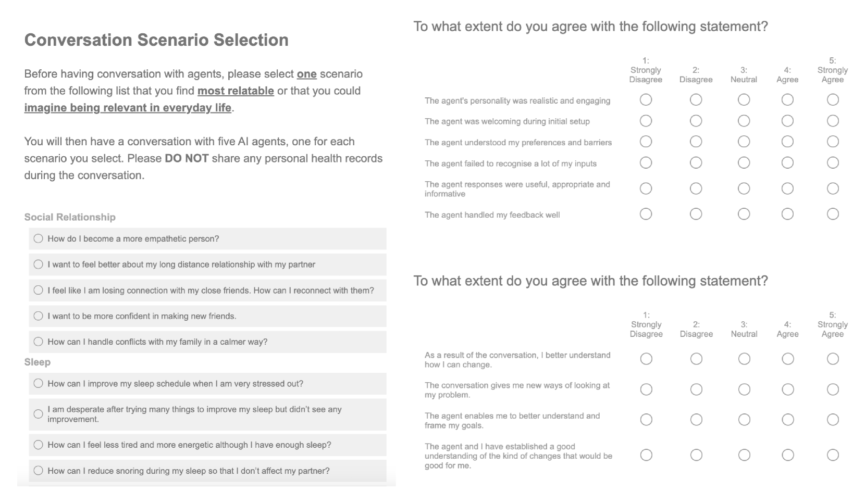Viewport: 865px width, 504px height.
Task: Select handling family conflicts calmer scenario
Action: click(x=38, y=342)
